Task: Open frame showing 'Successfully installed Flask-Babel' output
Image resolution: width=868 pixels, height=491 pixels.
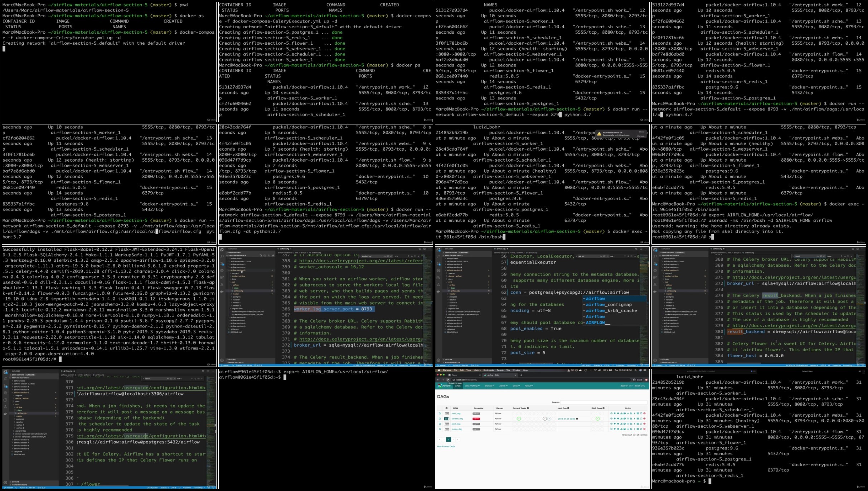Action: tap(109, 306)
